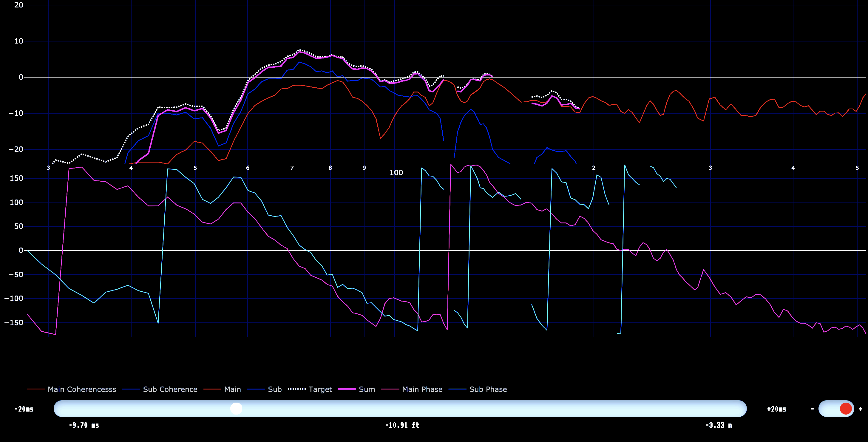Image resolution: width=868 pixels, height=442 pixels.
Task: Click the -9.70 ms delay readout
Action: pos(84,425)
